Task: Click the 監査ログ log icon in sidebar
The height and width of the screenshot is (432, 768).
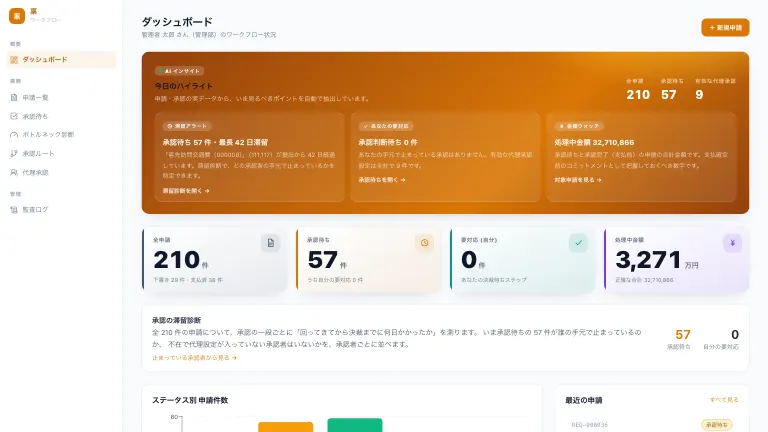Action: (14, 210)
